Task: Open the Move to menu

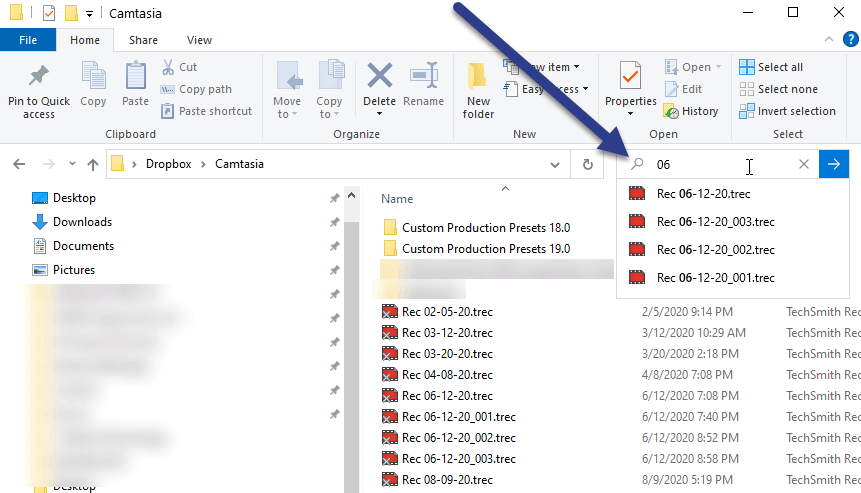Action: point(287,90)
